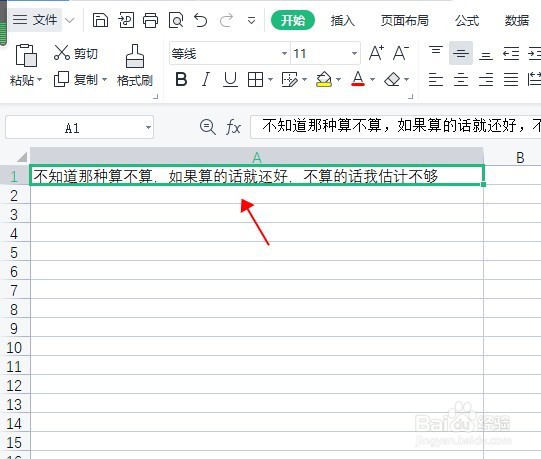Viewport: 541px width, 459px height.
Task: Expand the fill color dropdown arrow
Action: point(338,80)
